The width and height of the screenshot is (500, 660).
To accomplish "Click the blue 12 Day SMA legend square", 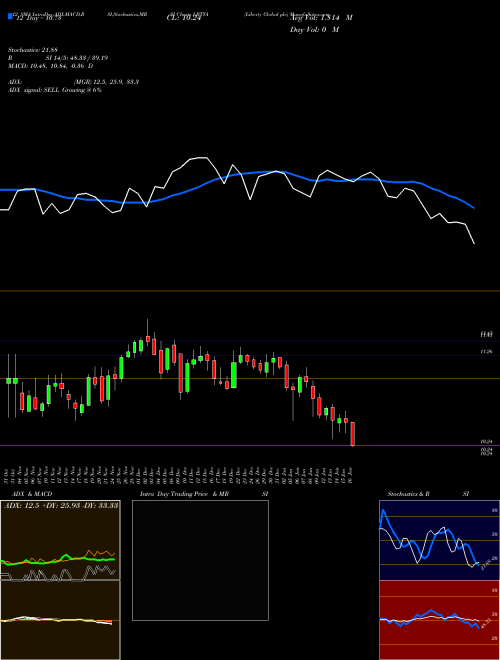I will (11, 16).
